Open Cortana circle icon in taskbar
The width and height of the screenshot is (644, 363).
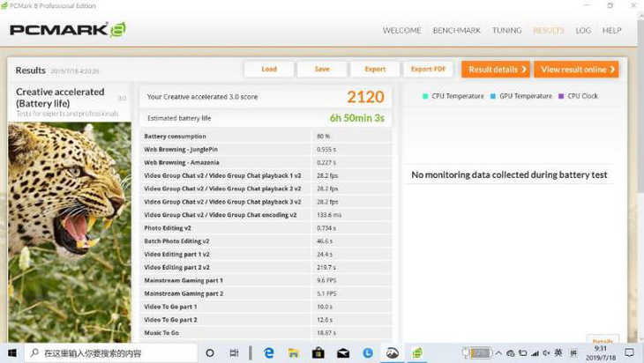tap(210, 353)
